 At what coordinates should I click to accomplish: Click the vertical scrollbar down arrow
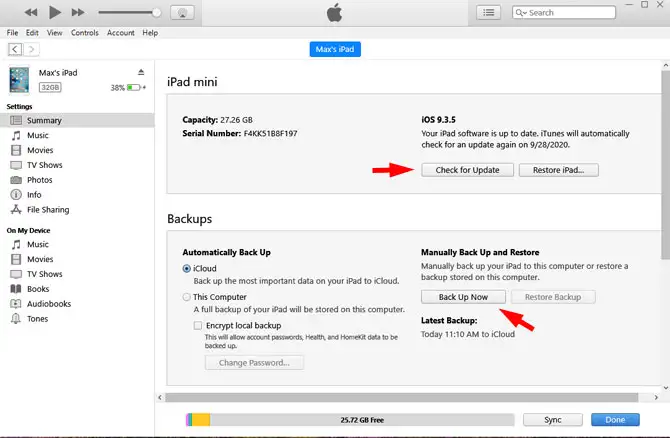(x=665, y=388)
